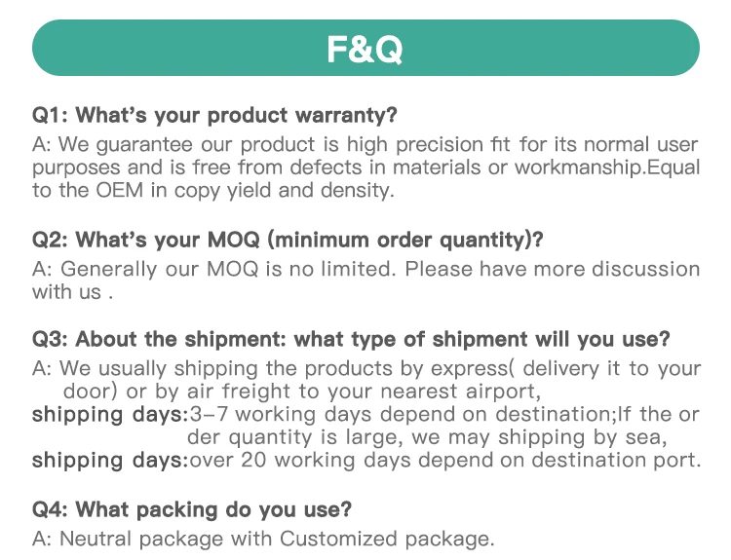Click 'Please have more discussion' sentence
The width and height of the screenshot is (731, 560).
click(x=552, y=269)
